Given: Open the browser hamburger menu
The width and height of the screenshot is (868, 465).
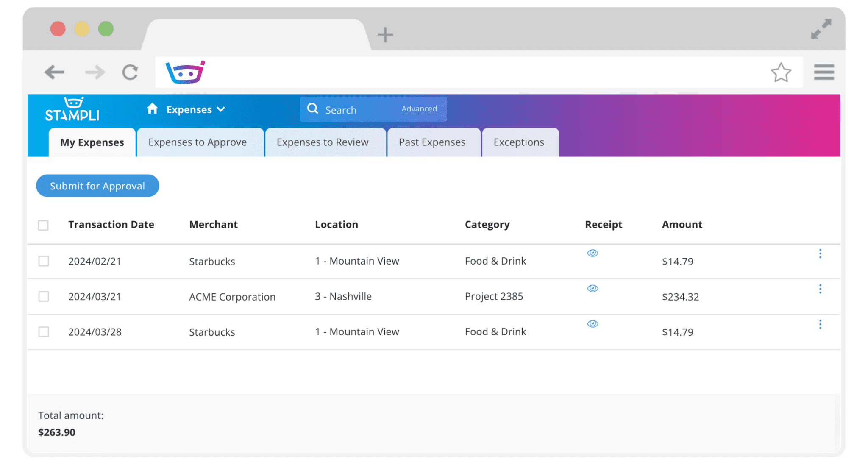Looking at the screenshot, I should coord(824,72).
